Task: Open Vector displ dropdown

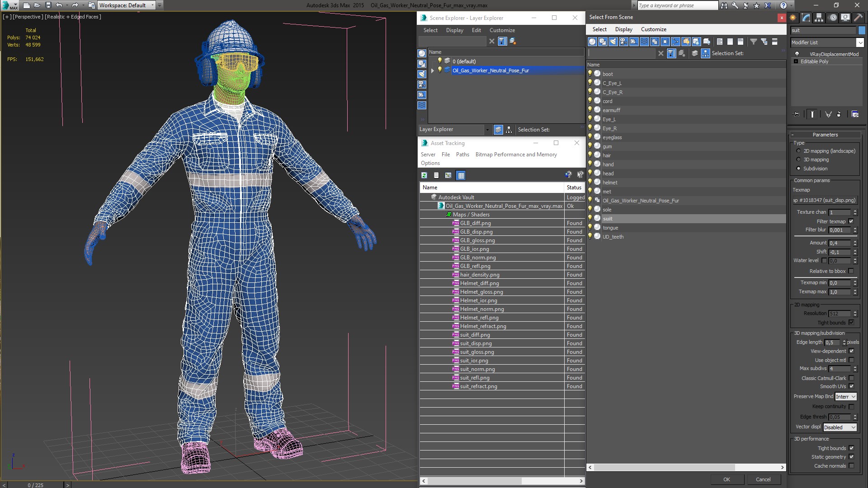Action: [840, 427]
